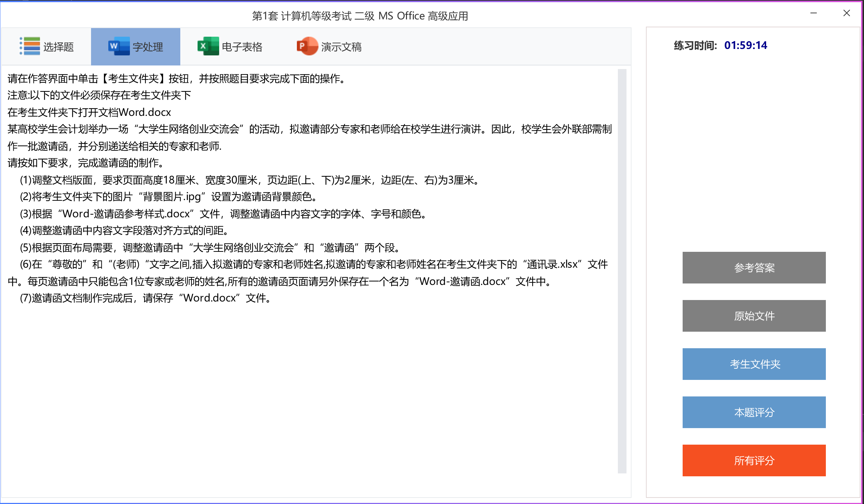The height and width of the screenshot is (504, 864).
Task: Open the 原始文件 button
Action: [754, 316]
